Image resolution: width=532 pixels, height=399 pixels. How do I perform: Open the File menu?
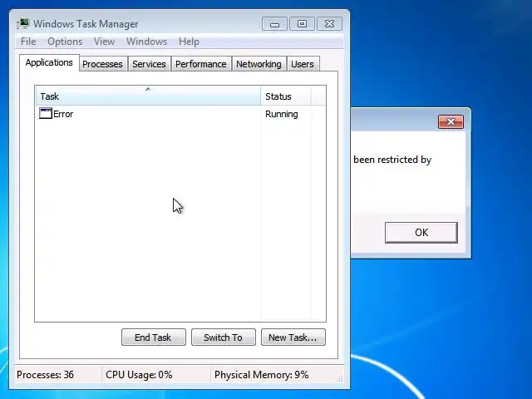coord(28,42)
